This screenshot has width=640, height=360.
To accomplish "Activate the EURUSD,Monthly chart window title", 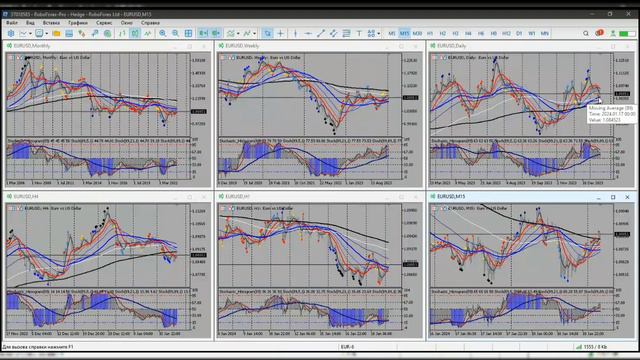I will (x=31, y=46).
